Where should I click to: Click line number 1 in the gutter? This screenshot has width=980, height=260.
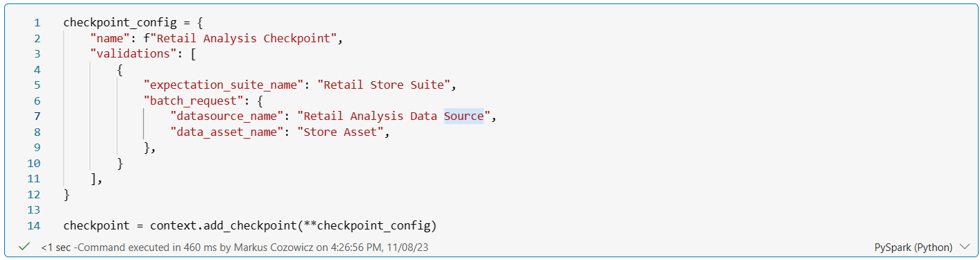pyautogui.click(x=37, y=22)
